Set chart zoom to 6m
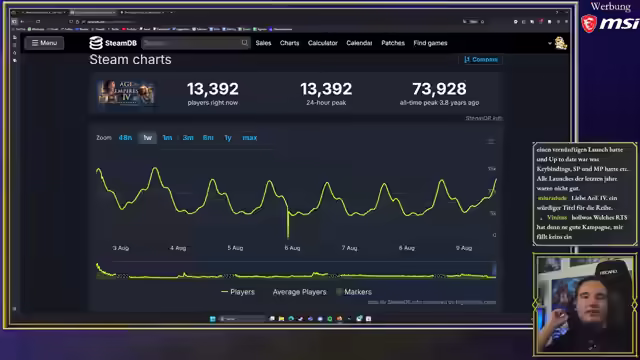 click(208, 138)
